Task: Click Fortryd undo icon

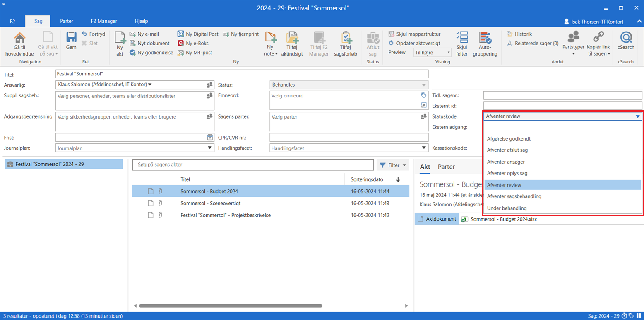Action: point(84,34)
